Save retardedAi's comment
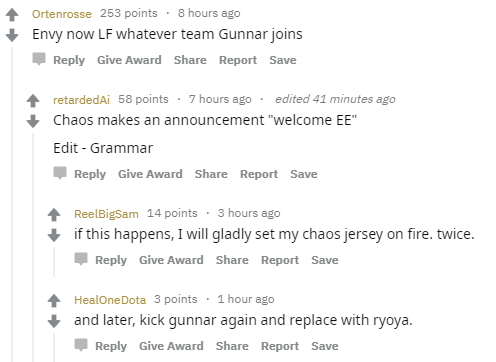Screen dimensions: 496x362 coord(304,174)
